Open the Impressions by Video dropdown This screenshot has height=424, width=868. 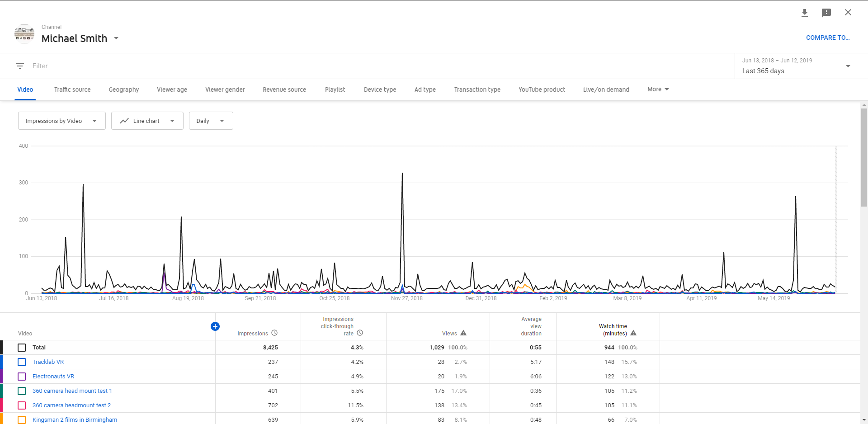61,121
